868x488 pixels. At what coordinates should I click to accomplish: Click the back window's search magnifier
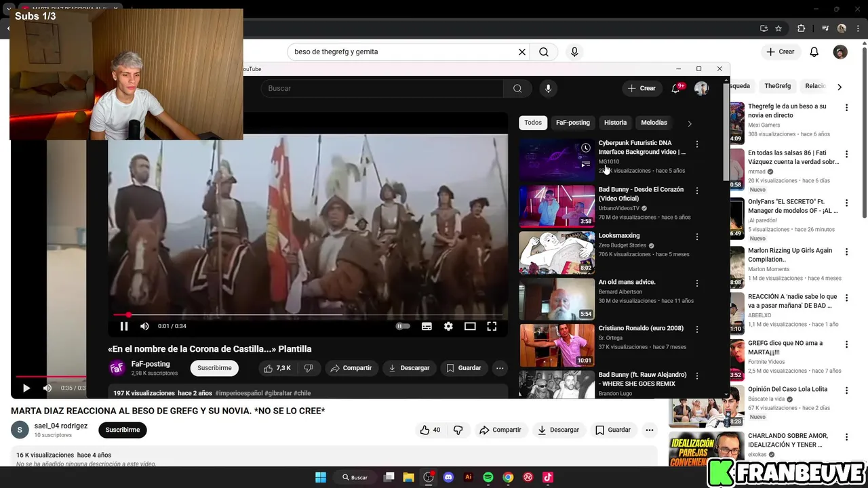(544, 52)
